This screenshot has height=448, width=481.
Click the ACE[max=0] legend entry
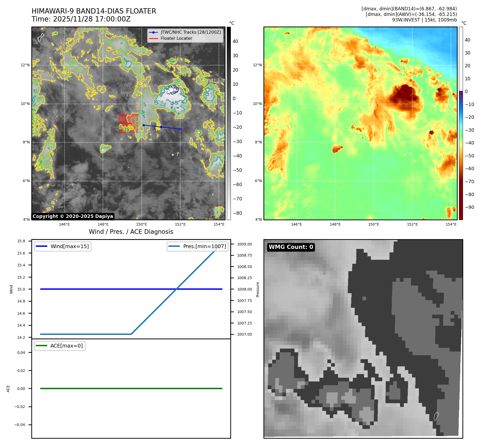60,346
